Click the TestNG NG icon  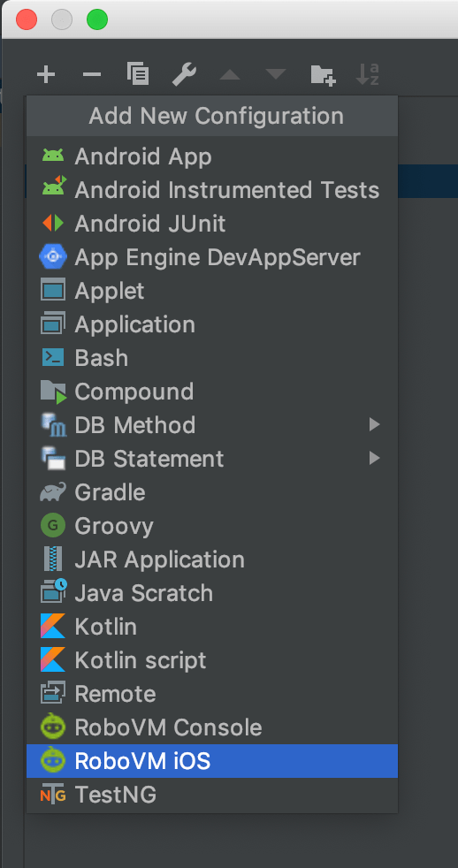click(53, 796)
